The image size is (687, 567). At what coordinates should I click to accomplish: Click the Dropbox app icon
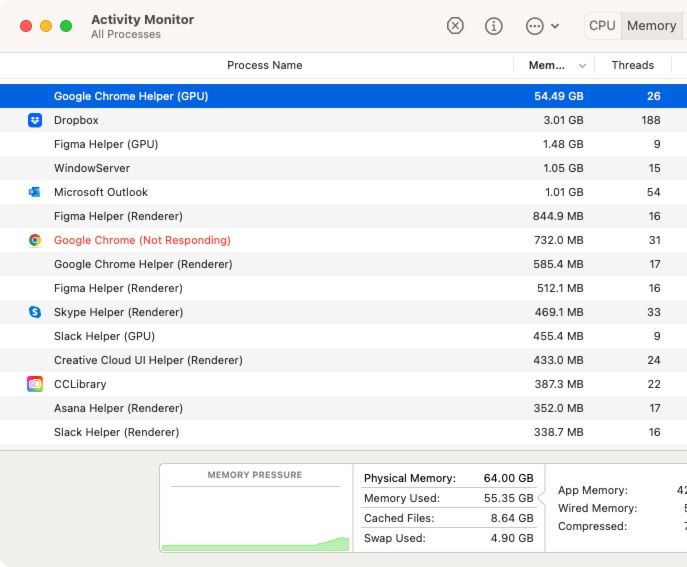click(x=35, y=120)
